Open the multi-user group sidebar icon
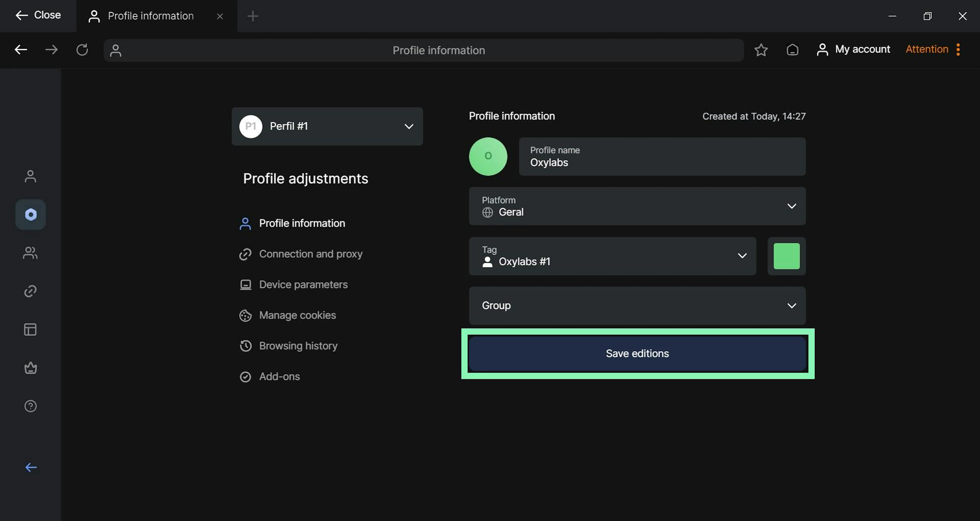The image size is (980, 521). click(x=30, y=253)
